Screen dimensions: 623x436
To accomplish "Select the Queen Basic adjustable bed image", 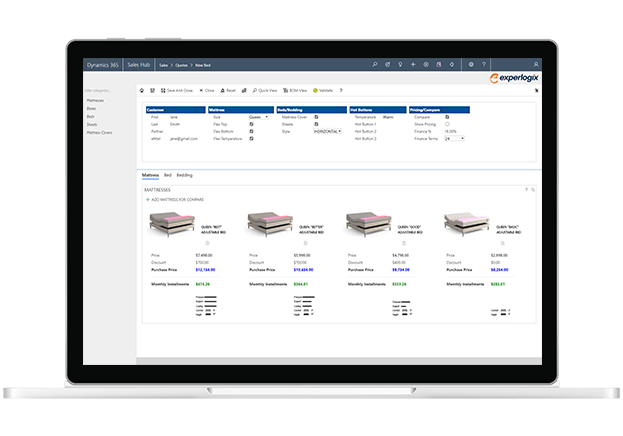I will coord(467,224).
